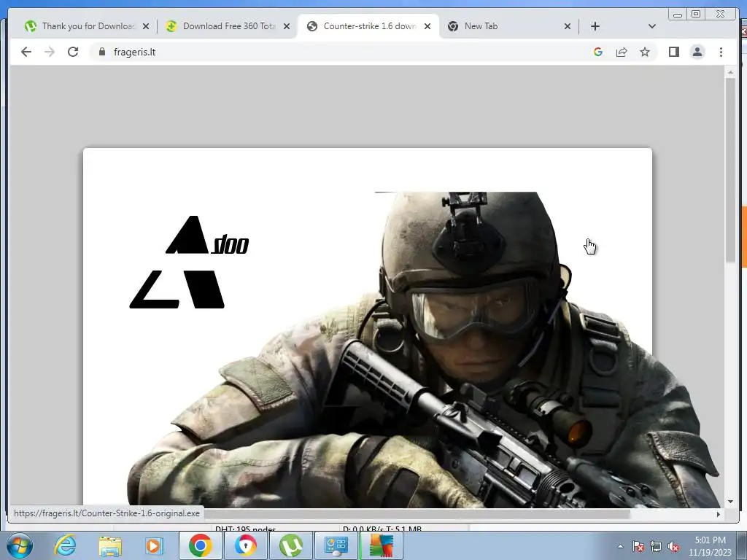Launch Internet Explorer from taskbar
This screenshot has height=560, width=747.
point(65,545)
